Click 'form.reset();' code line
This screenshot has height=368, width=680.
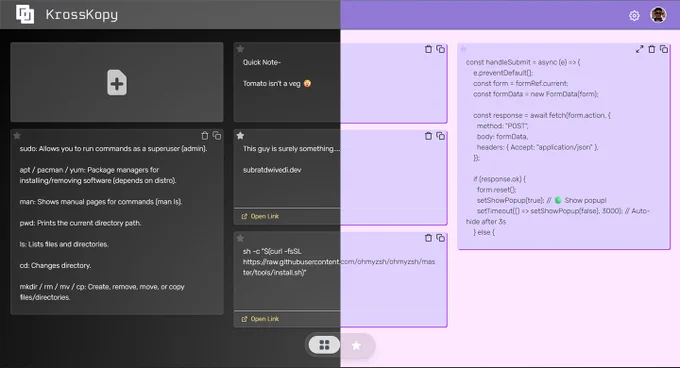click(497, 190)
